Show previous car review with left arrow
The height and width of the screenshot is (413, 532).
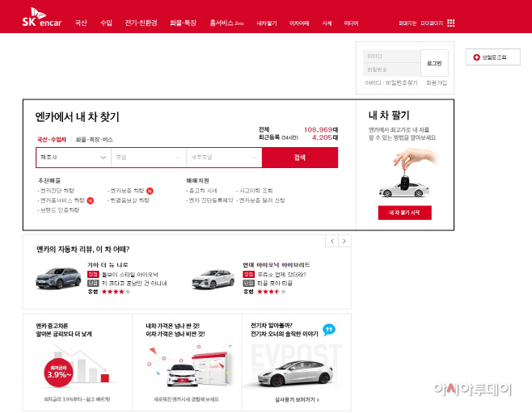[x=332, y=241]
